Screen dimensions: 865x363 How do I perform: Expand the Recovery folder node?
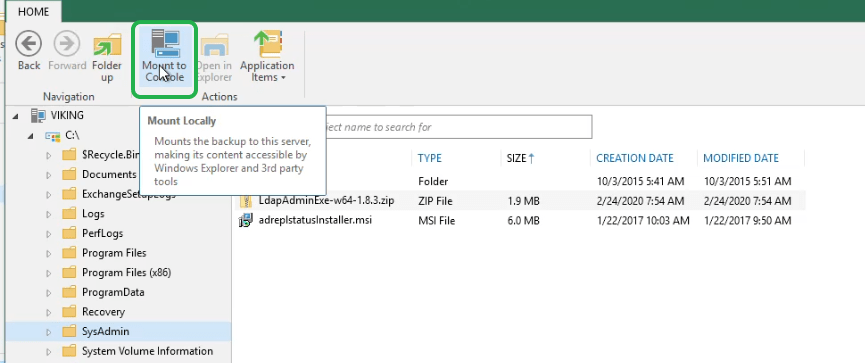[49, 312]
